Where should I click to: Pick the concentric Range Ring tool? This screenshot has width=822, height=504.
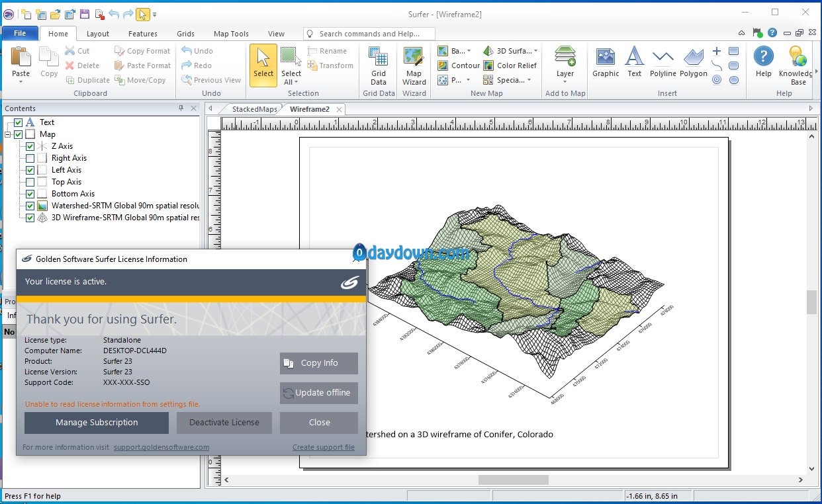coord(717,80)
